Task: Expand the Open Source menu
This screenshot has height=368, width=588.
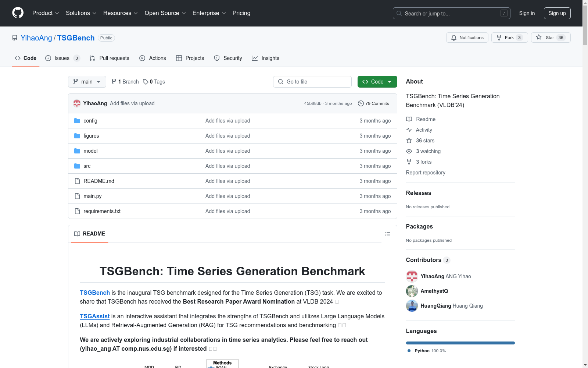Action: [165, 13]
